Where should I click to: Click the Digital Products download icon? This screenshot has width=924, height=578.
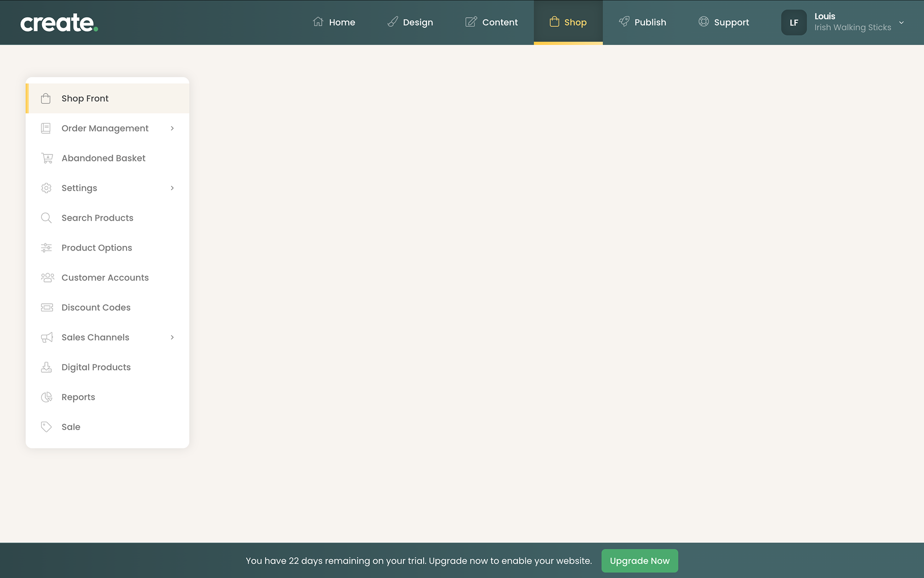tap(46, 367)
